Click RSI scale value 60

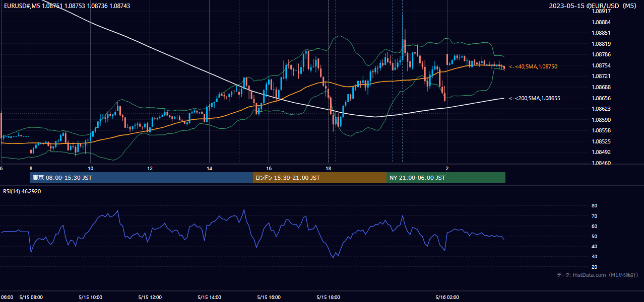point(595,226)
